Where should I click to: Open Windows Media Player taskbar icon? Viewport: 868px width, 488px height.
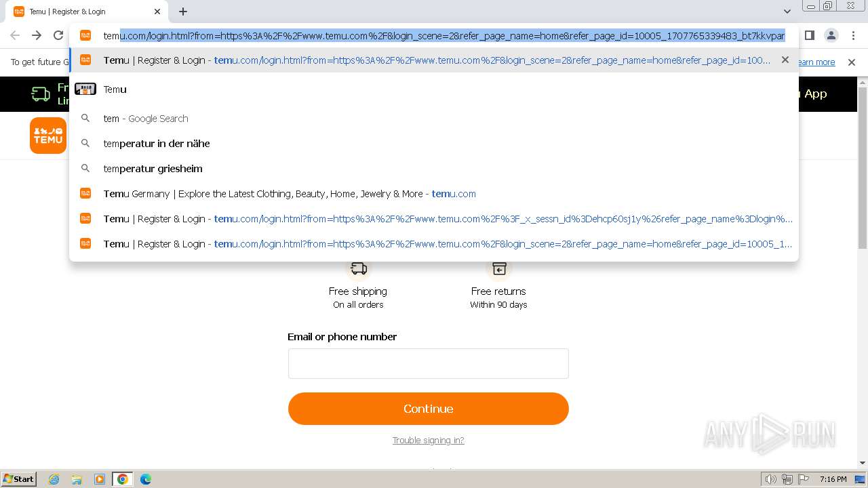click(x=100, y=479)
